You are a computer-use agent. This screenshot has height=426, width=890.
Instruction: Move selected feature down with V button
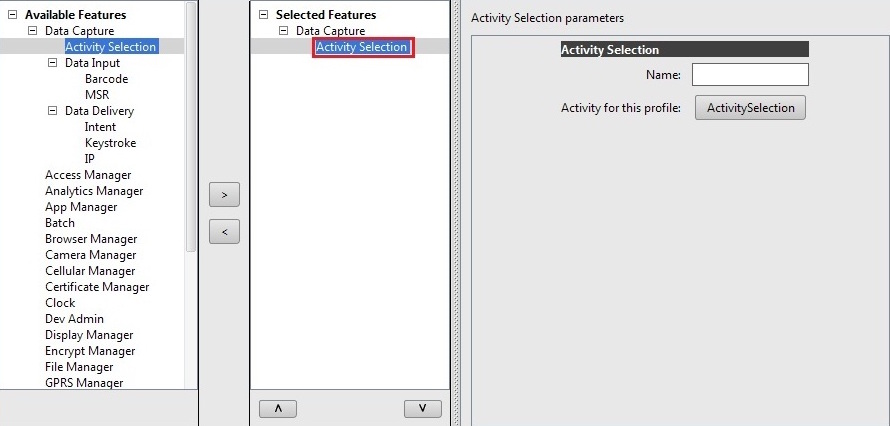(423, 409)
